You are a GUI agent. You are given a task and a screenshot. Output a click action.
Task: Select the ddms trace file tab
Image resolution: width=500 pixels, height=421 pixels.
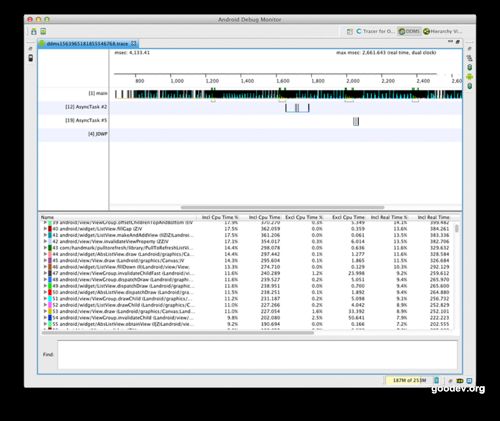click(x=87, y=44)
